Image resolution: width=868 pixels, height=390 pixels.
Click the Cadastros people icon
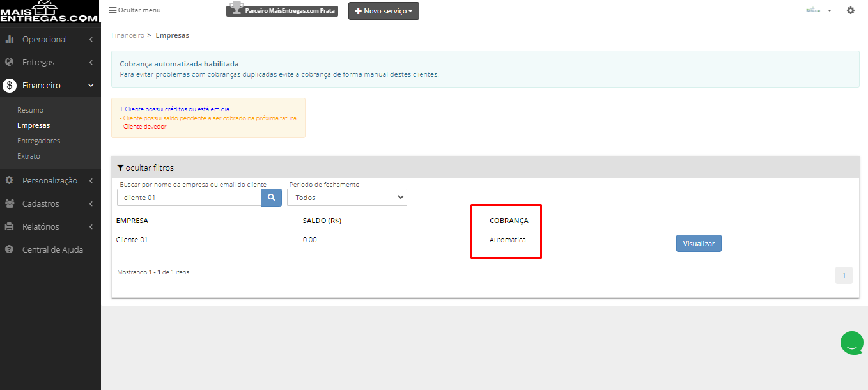point(10,203)
